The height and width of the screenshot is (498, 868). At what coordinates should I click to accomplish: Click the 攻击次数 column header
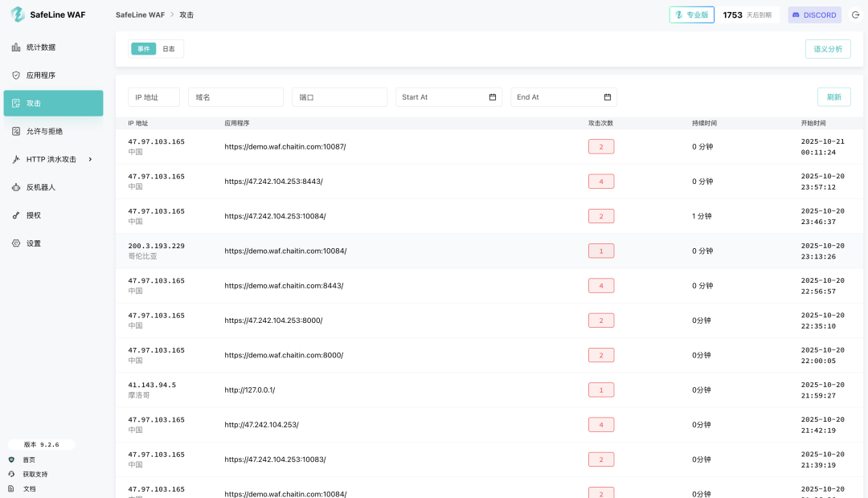coord(600,124)
